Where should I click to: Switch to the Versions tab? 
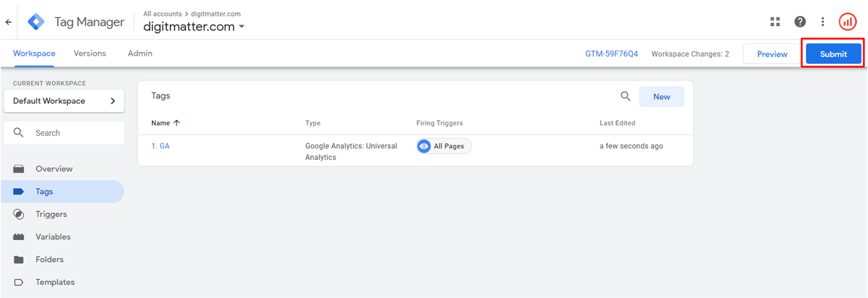(x=90, y=54)
